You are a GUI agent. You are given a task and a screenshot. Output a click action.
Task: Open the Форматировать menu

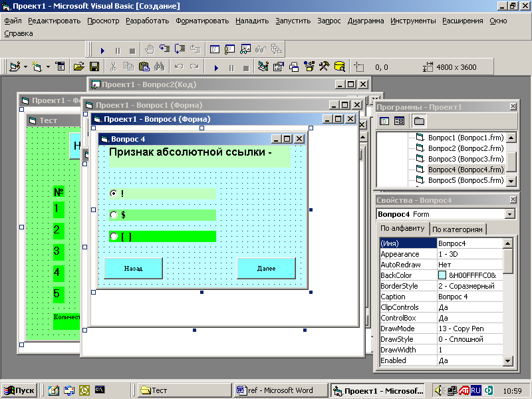click(x=202, y=21)
